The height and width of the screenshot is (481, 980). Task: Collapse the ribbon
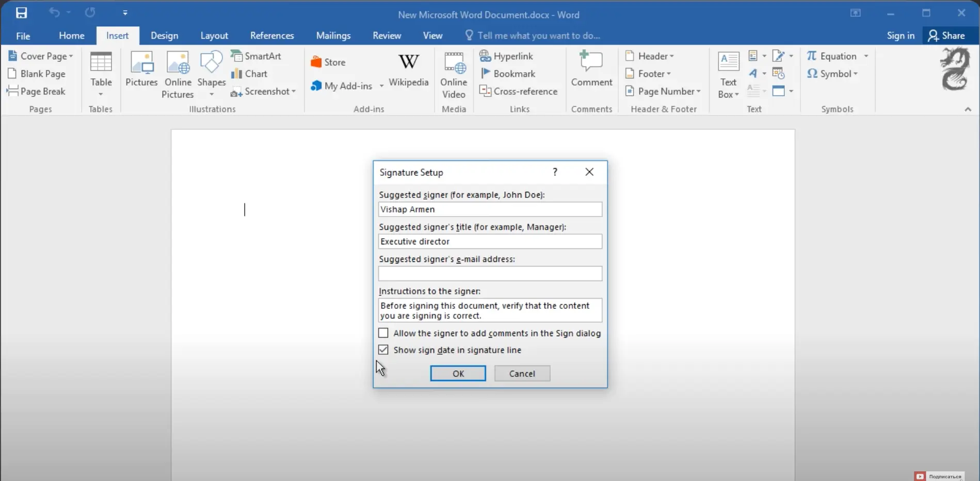(x=968, y=109)
